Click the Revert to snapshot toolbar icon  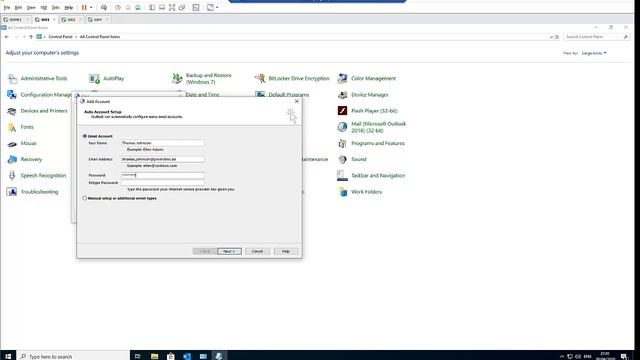128,7
